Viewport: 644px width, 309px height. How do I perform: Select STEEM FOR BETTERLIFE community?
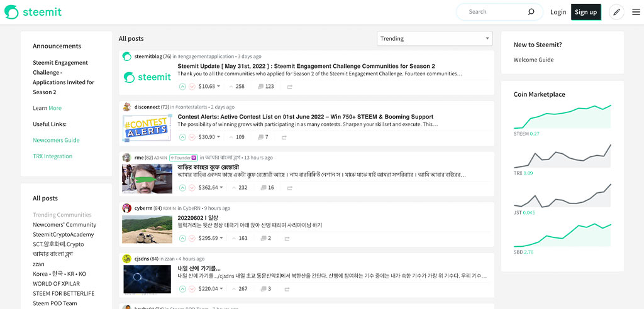(x=64, y=293)
